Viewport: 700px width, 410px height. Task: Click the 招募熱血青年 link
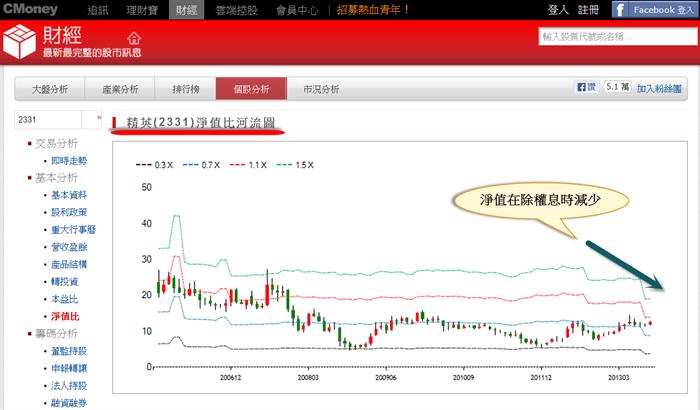[373, 9]
